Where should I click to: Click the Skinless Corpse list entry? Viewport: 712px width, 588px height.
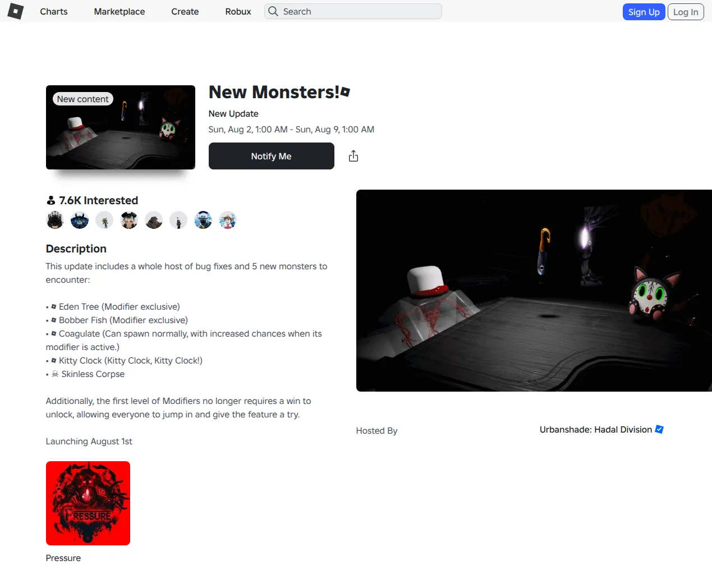click(x=85, y=374)
